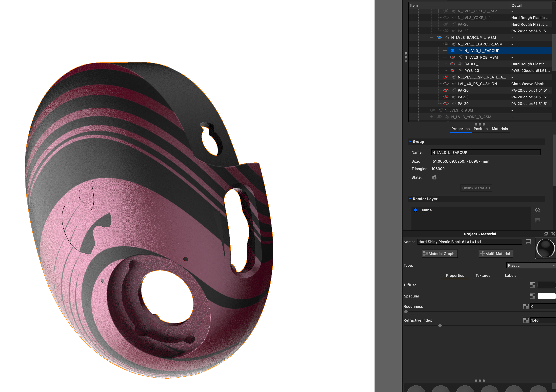Click the delete render layer trash icon
556x392 pixels.
(x=537, y=220)
